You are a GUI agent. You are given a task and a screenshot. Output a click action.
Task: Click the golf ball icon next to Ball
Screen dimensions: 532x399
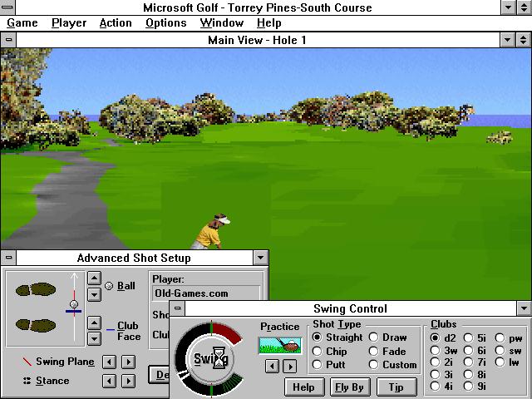pos(109,286)
